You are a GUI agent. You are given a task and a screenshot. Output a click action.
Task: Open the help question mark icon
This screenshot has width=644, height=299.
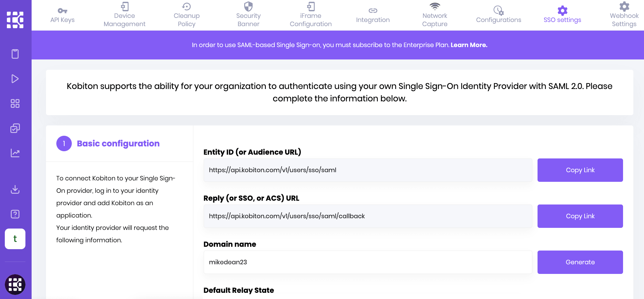point(15,214)
